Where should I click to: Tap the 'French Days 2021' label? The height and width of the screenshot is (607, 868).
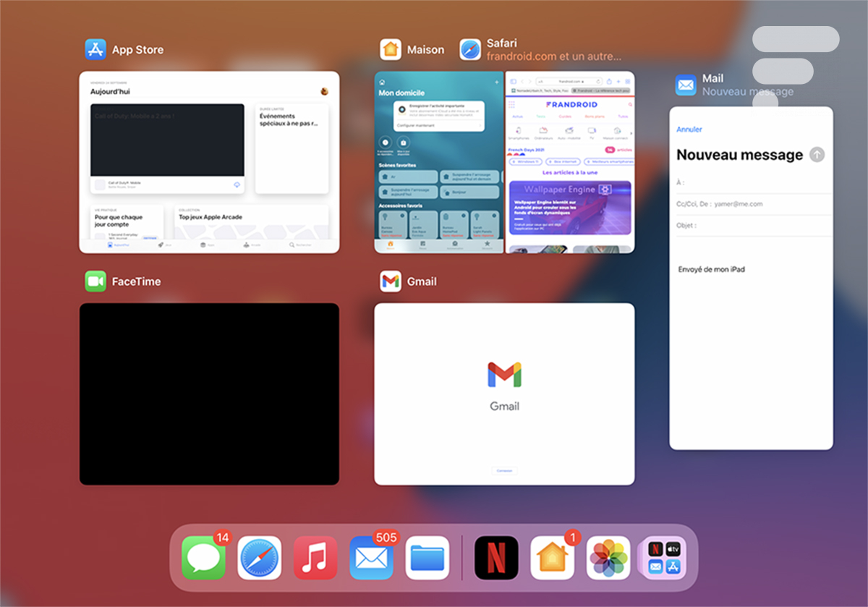click(527, 150)
